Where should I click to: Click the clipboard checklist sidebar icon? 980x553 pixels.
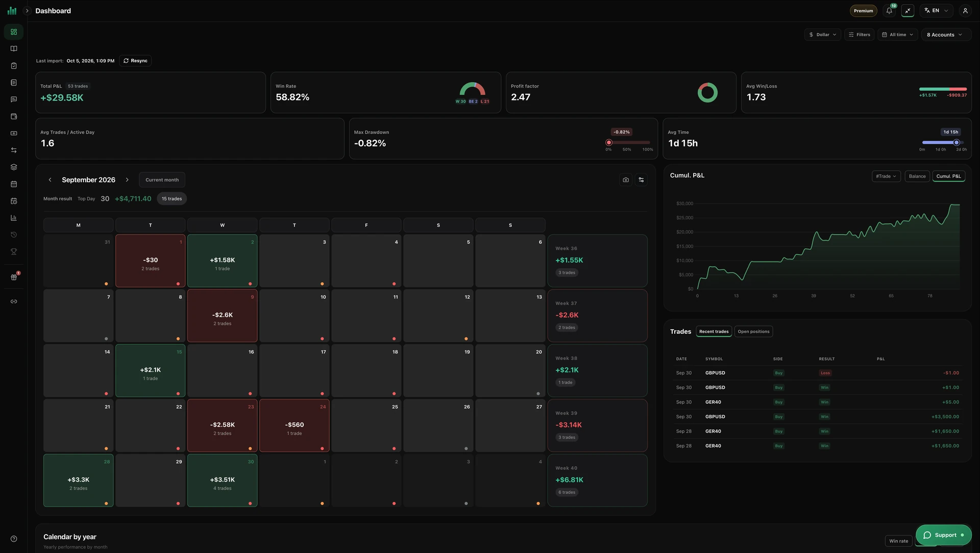tap(14, 66)
